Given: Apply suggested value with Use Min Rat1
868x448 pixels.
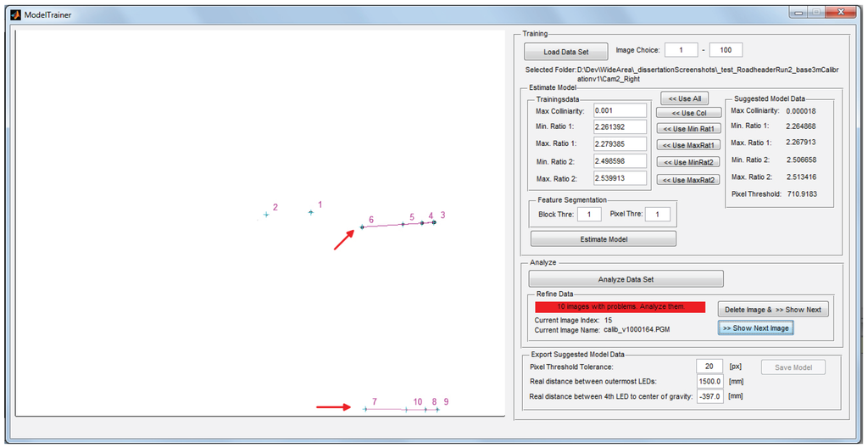Looking at the screenshot, I should [x=688, y=129].
